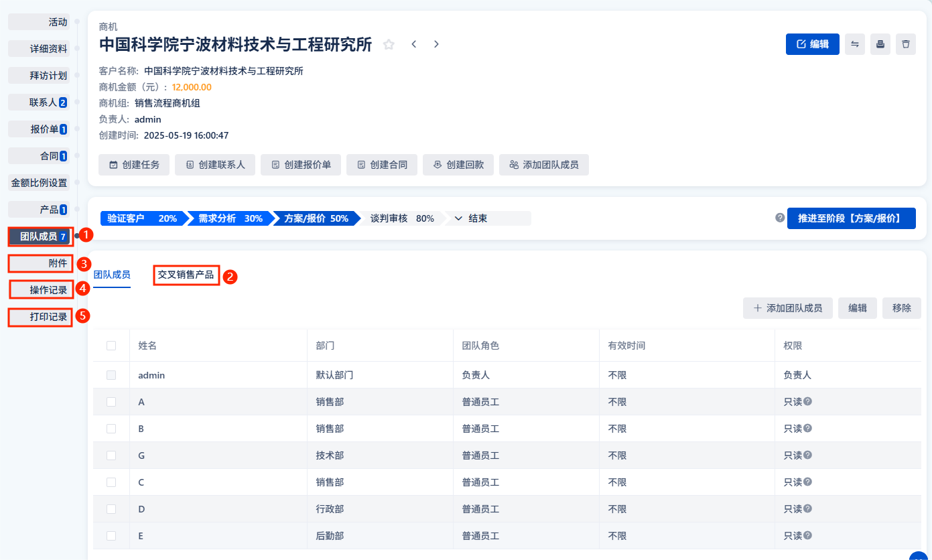Star this opportunity as a favorite
This screenshot has width=932, height=560.
389,44
